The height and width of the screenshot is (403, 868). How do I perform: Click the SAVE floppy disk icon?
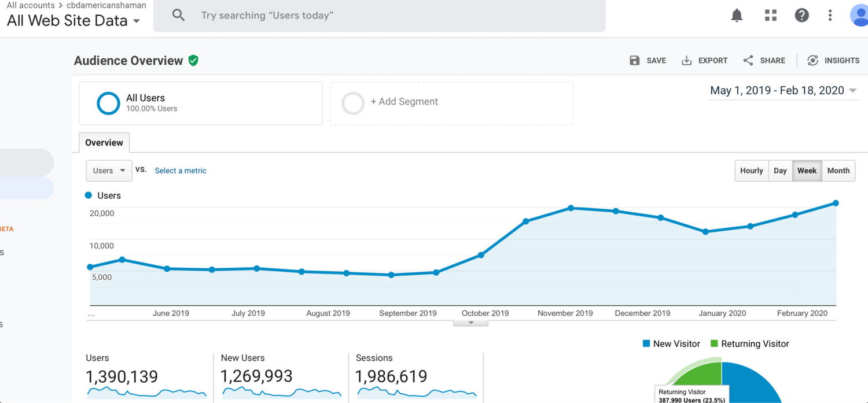tap(635, 61)
